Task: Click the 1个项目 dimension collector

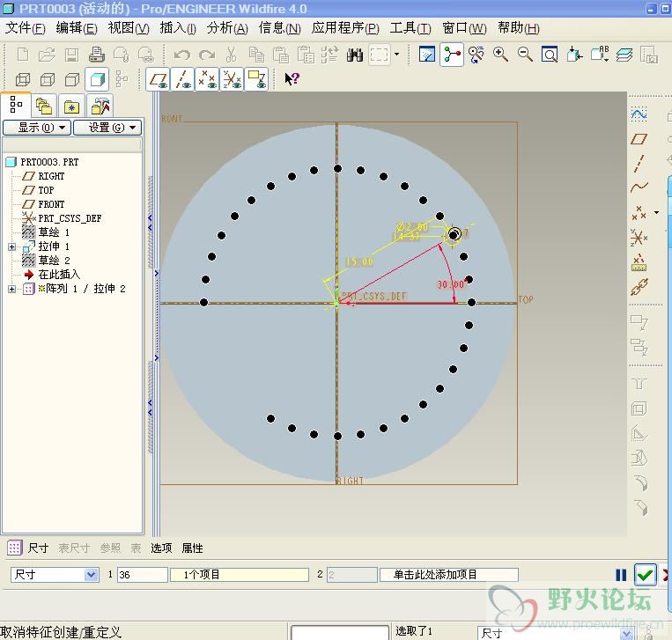Action: pyautogui.click(x=240, y=575)
